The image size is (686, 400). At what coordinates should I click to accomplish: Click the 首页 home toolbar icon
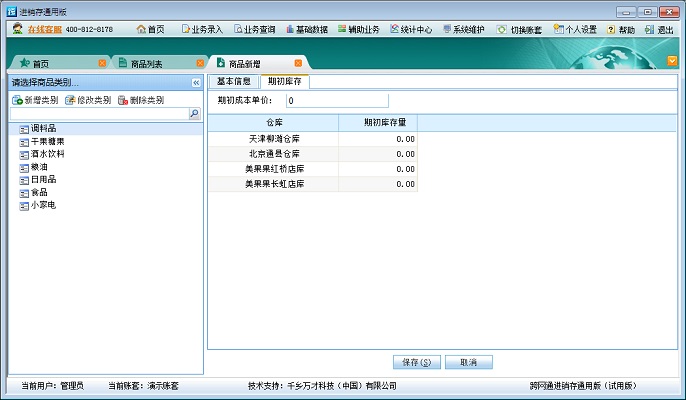tap(149, 30)
